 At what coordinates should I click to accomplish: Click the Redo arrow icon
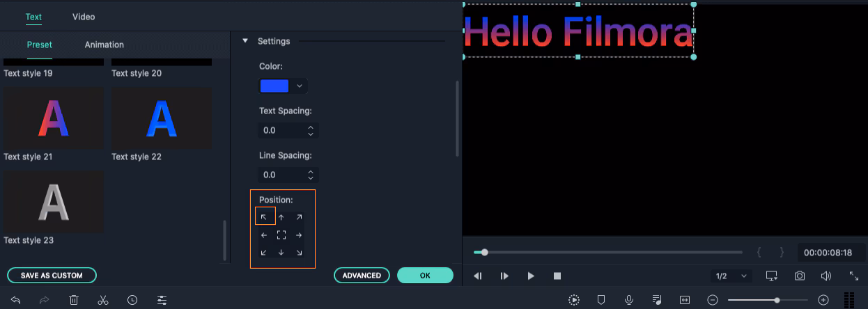coord(45,300)
